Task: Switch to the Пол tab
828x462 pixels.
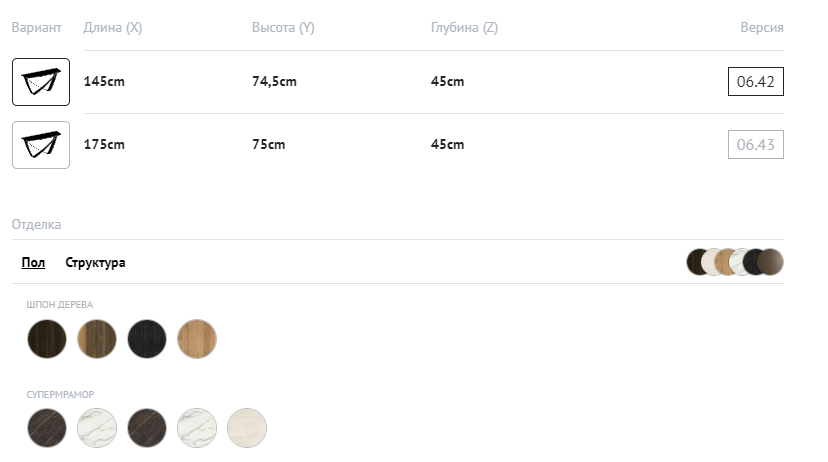Action: pyautogui.click(x=33, y=263)
